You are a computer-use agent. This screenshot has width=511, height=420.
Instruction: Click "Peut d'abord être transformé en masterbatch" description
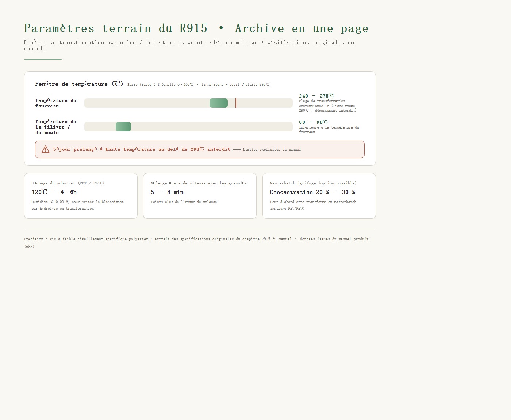pos(313,205)
